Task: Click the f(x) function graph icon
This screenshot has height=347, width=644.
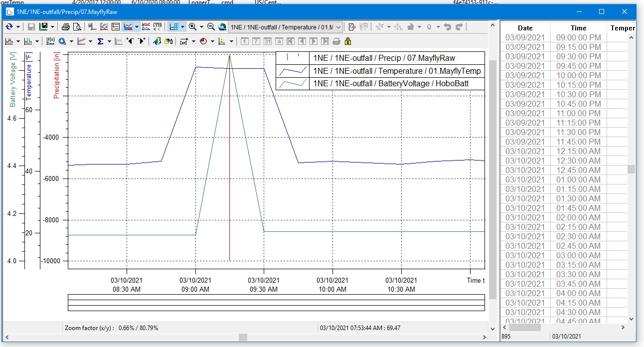Action: click(x=50, y=41)
